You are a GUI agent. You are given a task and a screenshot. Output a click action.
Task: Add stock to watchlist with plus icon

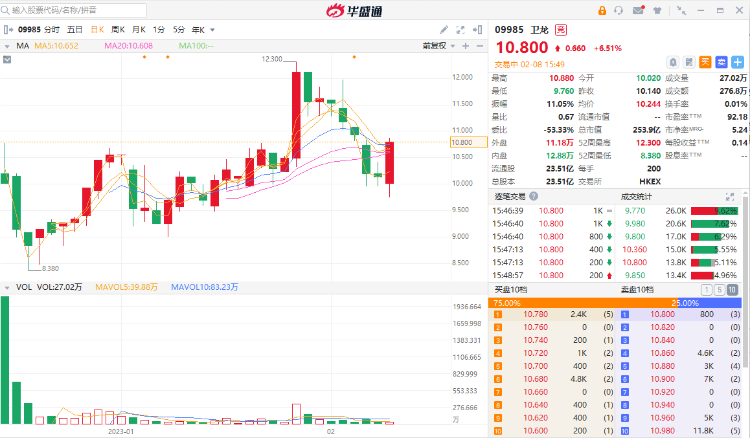click(738, 62)
